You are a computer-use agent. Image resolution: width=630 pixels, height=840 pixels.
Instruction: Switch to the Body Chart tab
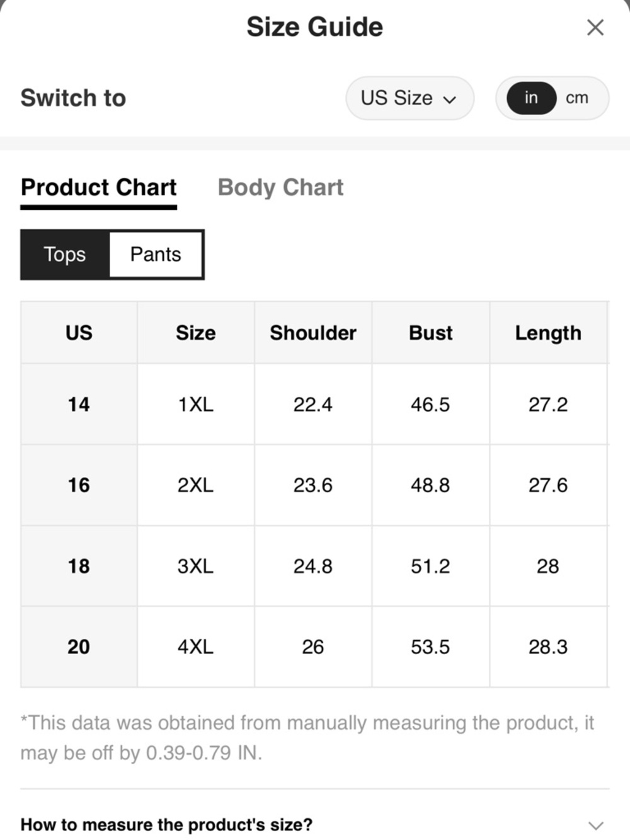click(280, 188)
